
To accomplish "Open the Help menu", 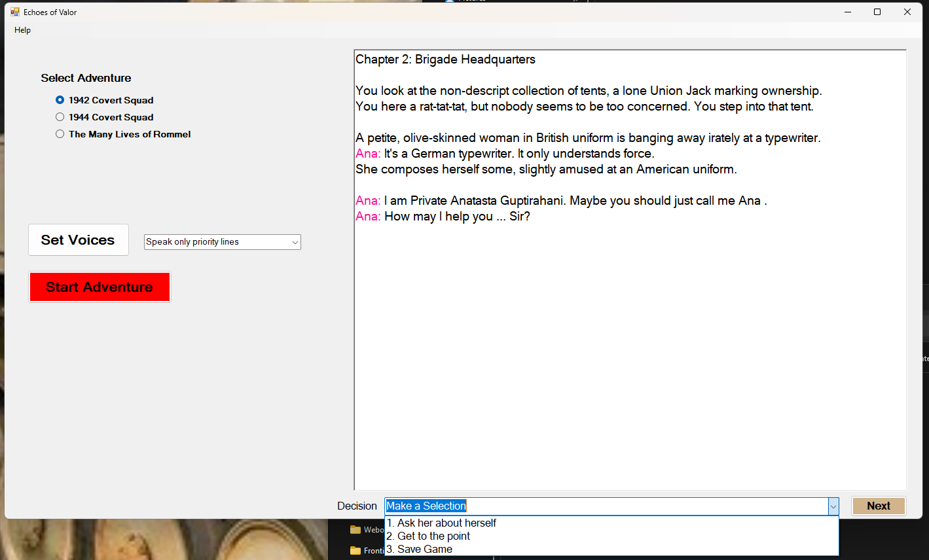I will pos(22,30).
